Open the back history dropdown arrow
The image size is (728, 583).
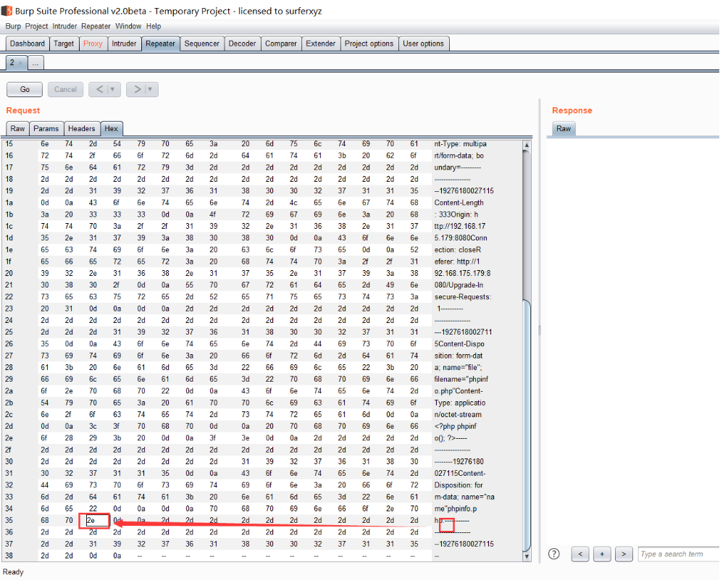click(x=112, y=89)
